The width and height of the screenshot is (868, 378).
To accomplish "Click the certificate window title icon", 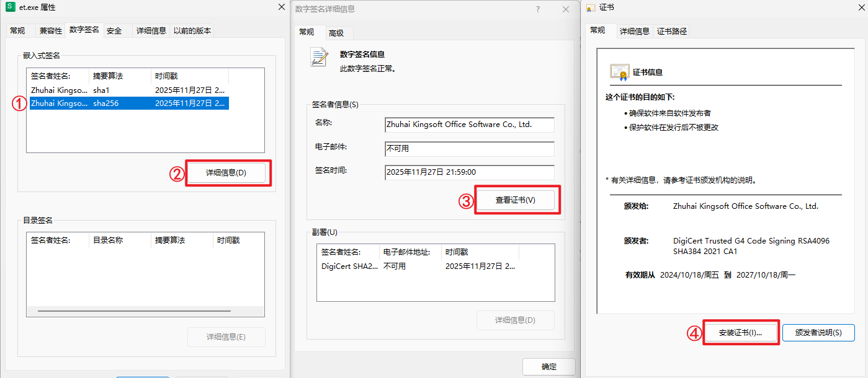I will 591,8.
